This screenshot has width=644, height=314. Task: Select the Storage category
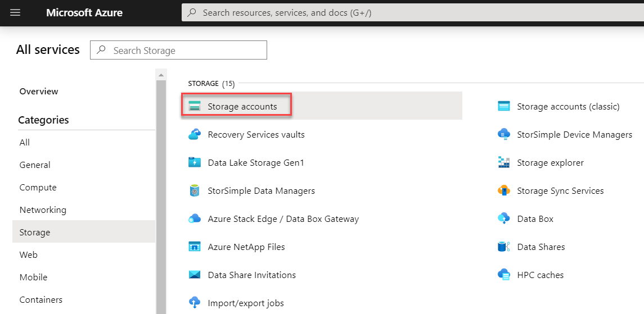[x=84, y=232]
